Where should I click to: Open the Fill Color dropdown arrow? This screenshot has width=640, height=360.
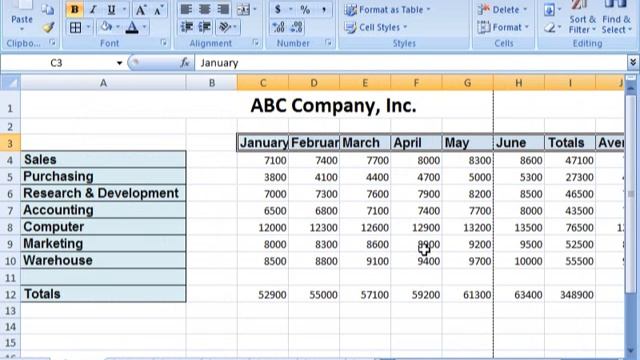(x=118, y=27)
